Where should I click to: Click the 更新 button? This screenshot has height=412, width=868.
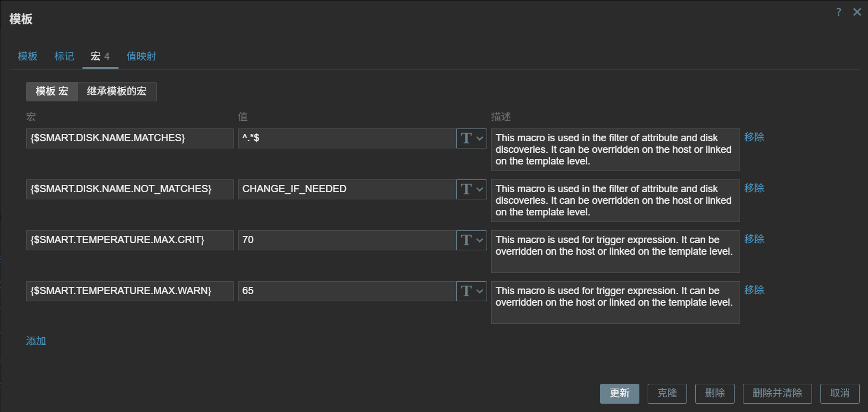pyautogui.click(x=619, y=393)
